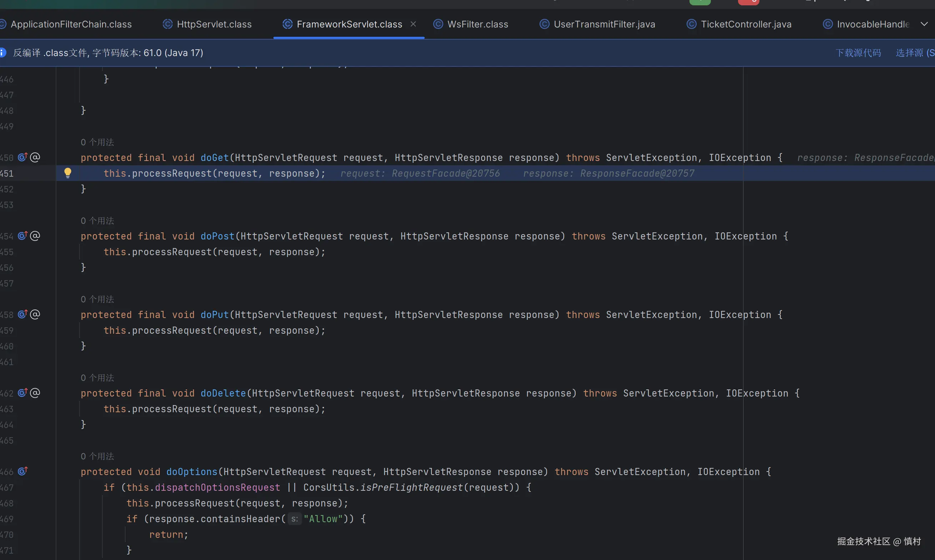
Task: Open the TicketController.java tab
Action: pyautogui.click(x=746, y=24)
